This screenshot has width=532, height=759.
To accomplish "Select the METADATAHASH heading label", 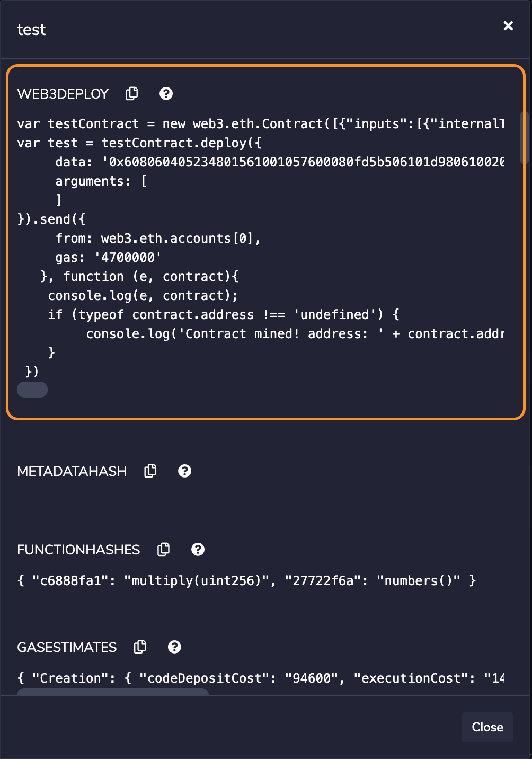I will tap(72, 471).
